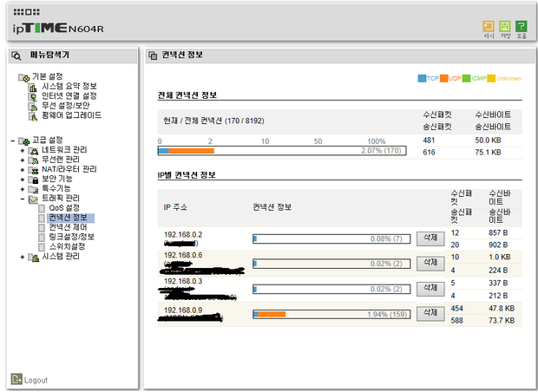
Task: Expand the 네트워크 관리 tree node
Action: [x=23, y=151]
